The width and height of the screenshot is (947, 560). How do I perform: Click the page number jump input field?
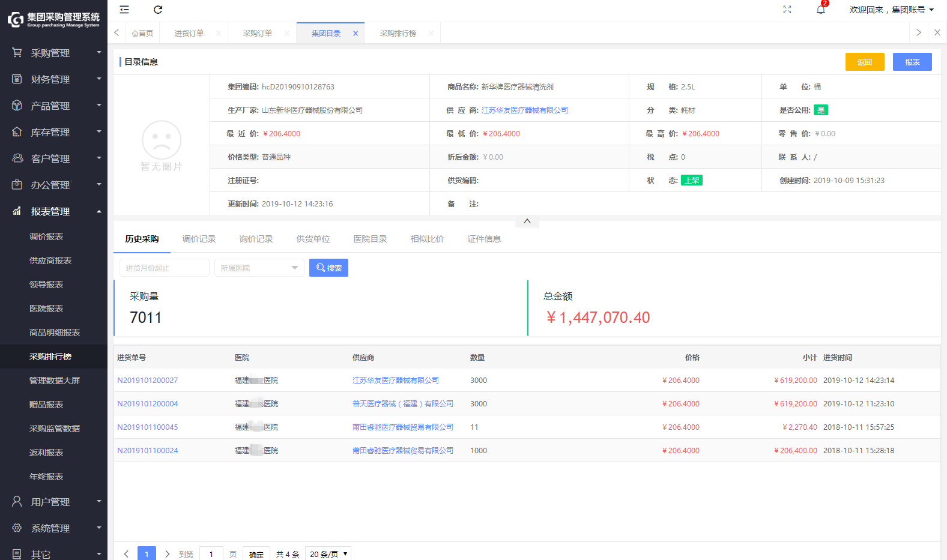coord(211,554)
